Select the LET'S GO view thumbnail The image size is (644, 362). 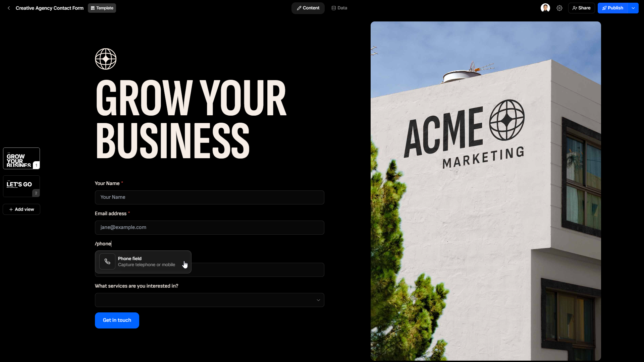[x=21, y=186]
